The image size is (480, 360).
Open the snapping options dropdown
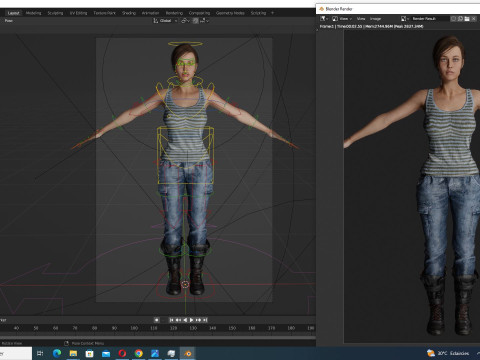click(204, 21)
